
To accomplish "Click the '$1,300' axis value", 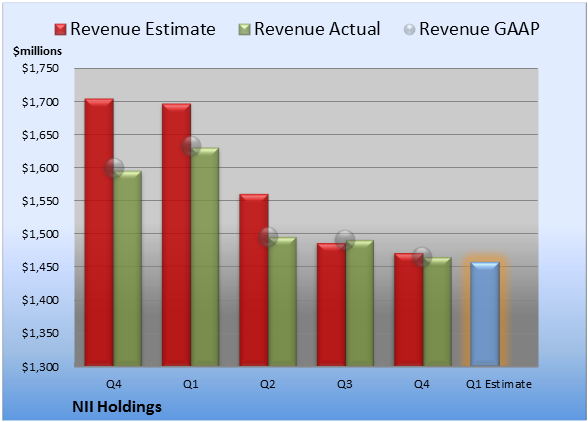I will pyautogui.click(x=40, y=366).
